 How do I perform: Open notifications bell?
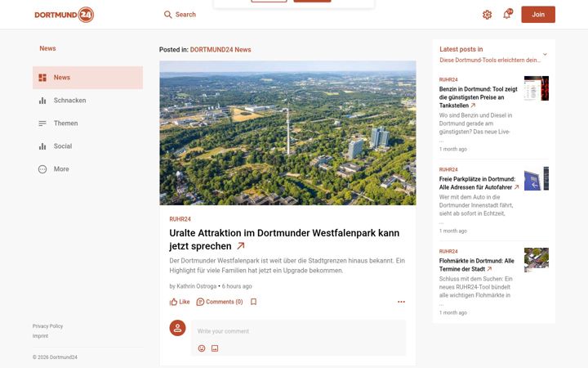pyautogui.click(x=507, y=14)
